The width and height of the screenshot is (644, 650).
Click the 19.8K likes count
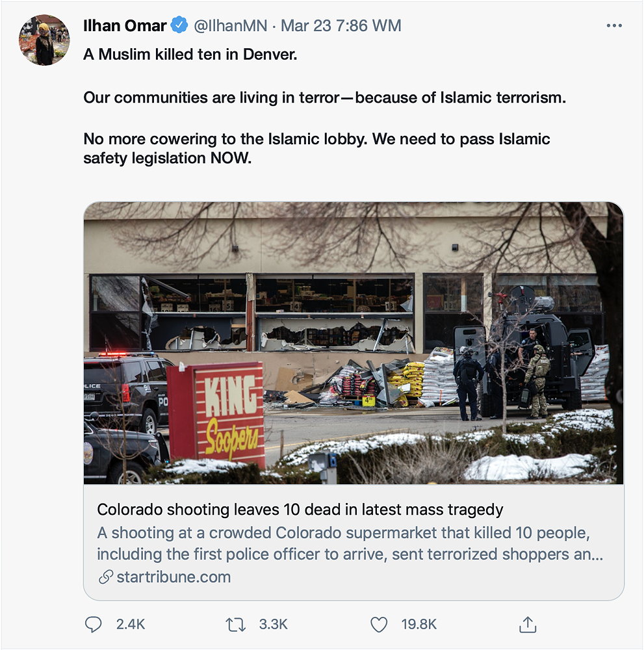tap(419, 625)
